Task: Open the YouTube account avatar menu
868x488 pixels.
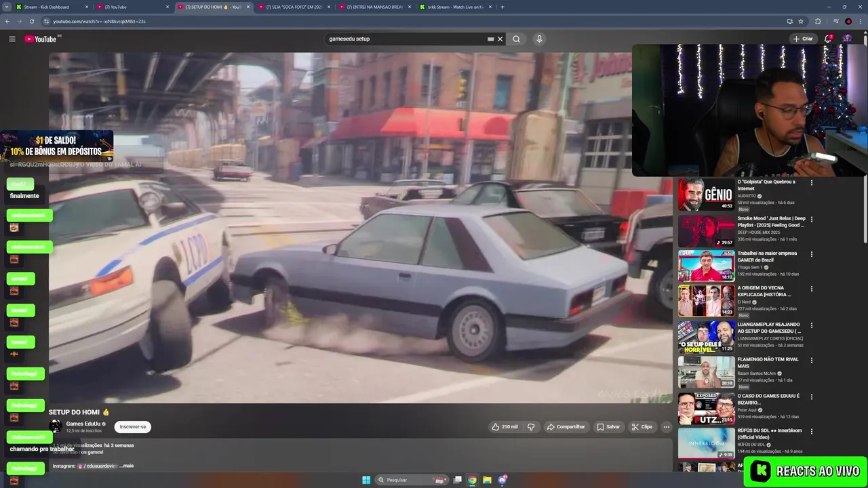Action: click(x=847, y=39)
